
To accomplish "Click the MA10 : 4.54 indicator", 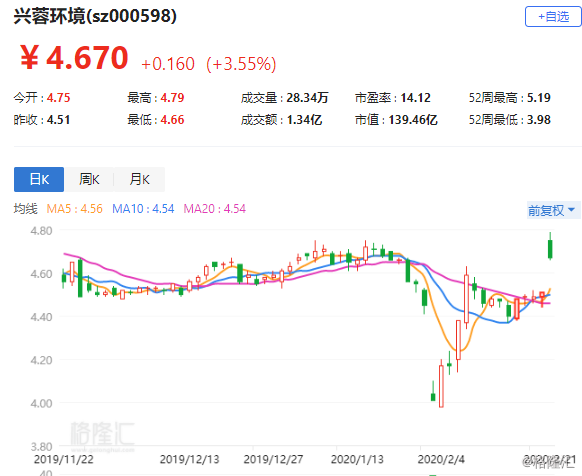I will (x=143, y=209).
